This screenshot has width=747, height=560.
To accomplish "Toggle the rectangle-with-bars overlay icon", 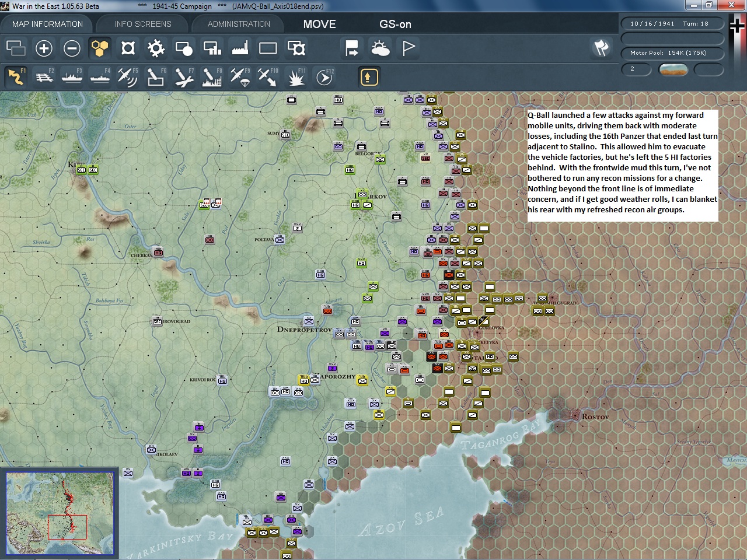I will (x=212, y=48).
